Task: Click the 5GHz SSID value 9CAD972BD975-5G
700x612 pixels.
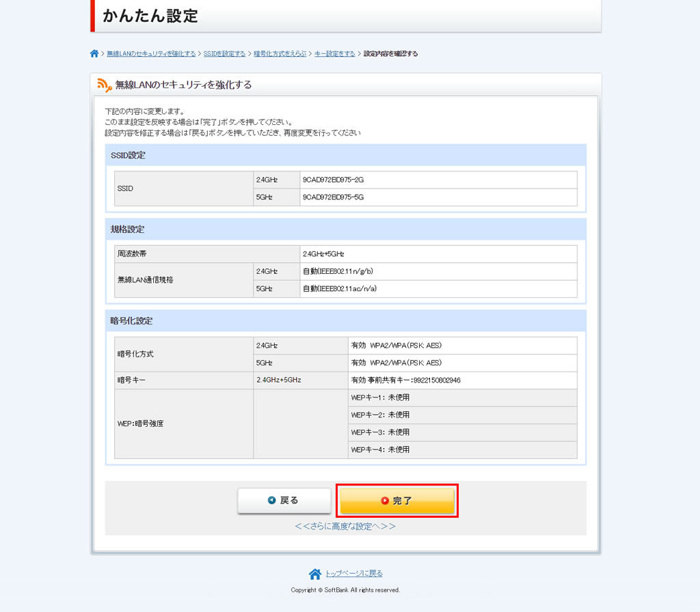Action: 333,197
